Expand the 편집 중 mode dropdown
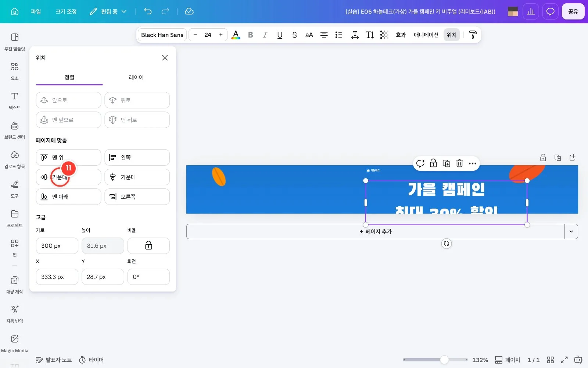This screenshot has width=588, height=368. [x=108, y=11]
